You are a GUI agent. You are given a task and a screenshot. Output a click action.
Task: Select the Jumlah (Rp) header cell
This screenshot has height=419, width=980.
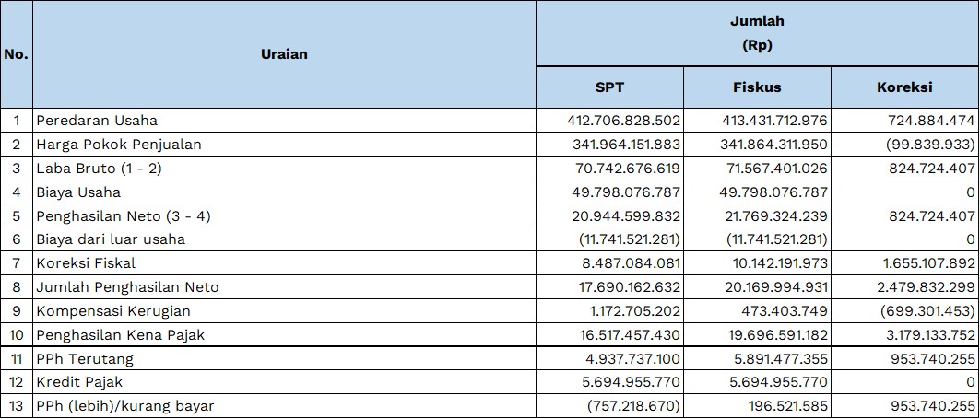(x=758, y=34)
